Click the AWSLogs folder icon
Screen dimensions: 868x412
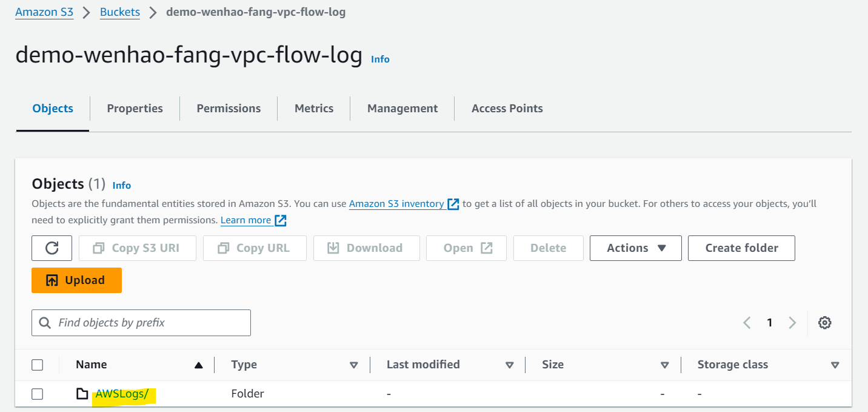82,394
